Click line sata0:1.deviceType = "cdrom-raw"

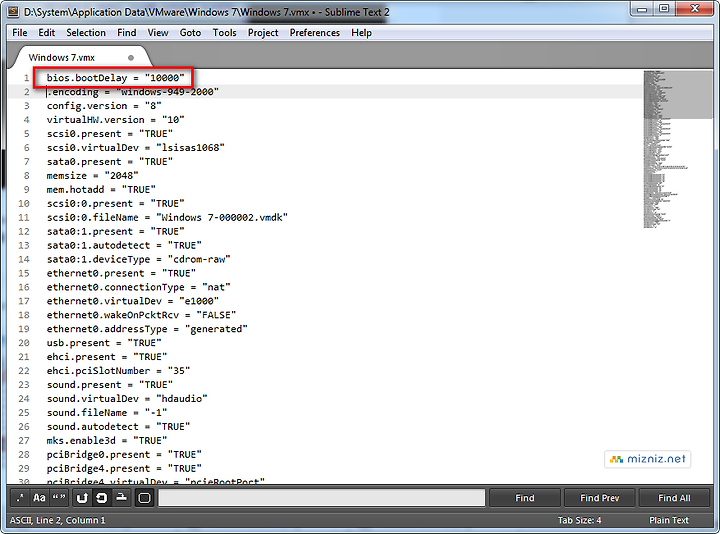(138, 259)
